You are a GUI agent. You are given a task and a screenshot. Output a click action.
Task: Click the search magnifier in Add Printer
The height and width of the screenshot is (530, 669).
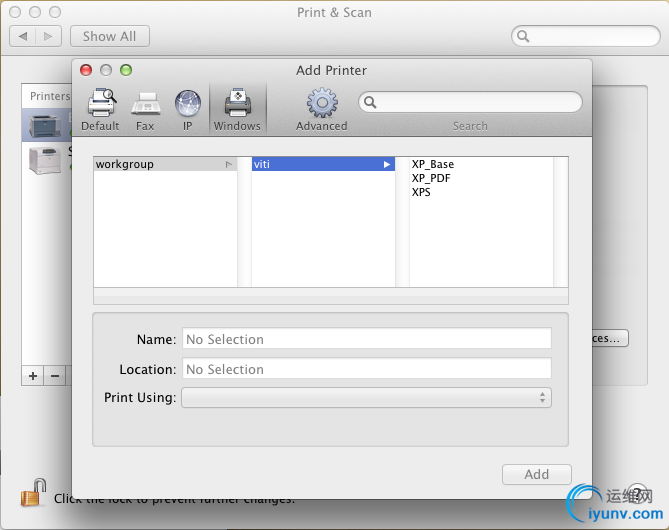pos(370,102)
